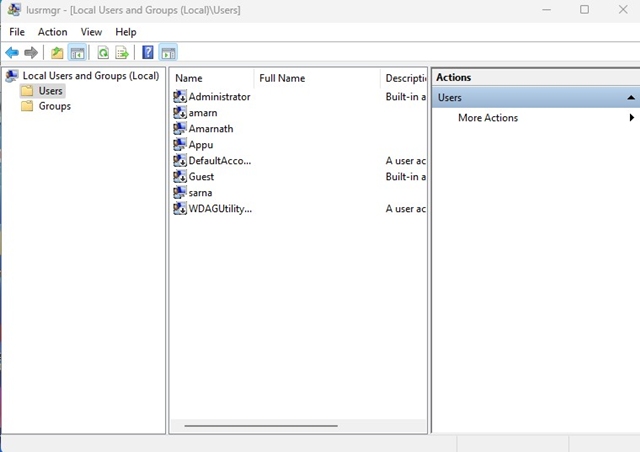Toggle Show/Hide Action Pane toolbar icon
Image resolution: width=640 pixels, height=452 pixels.
(168, 53)
